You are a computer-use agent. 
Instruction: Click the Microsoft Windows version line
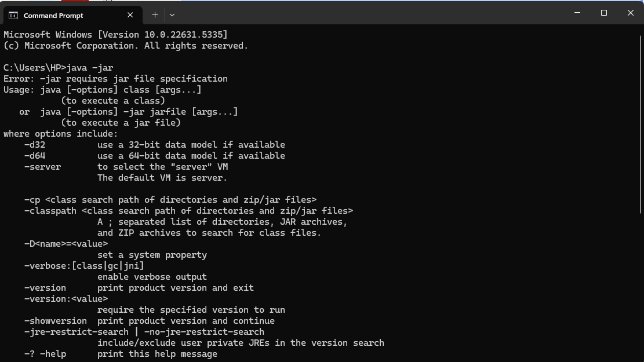[x=115, y=35]
